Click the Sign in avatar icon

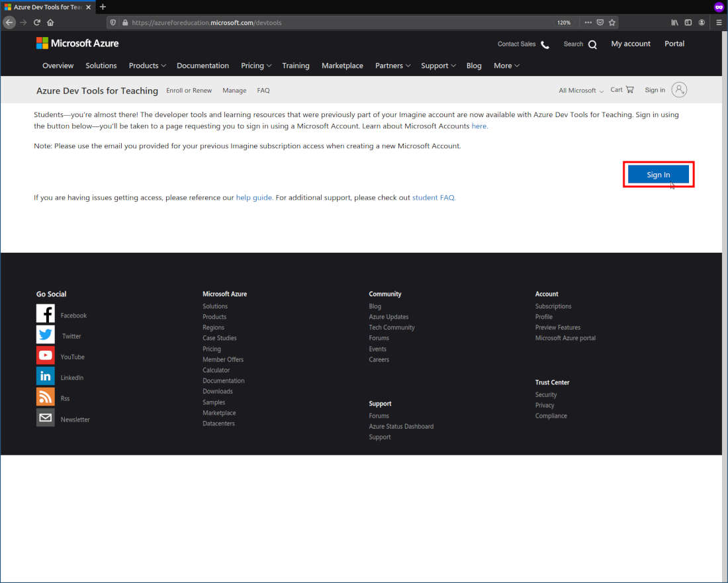pos(679,89)
